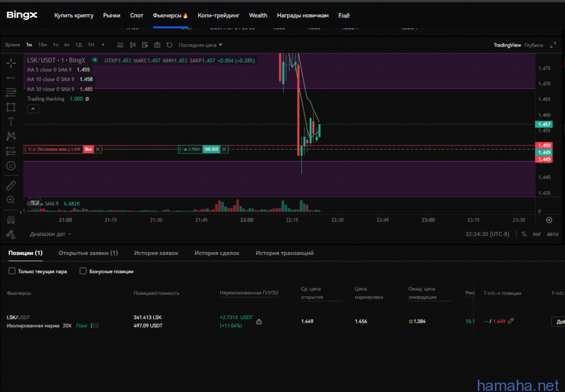Select the text annotation tool
This screenshot has width=565, height=392.
coord(11,121)
